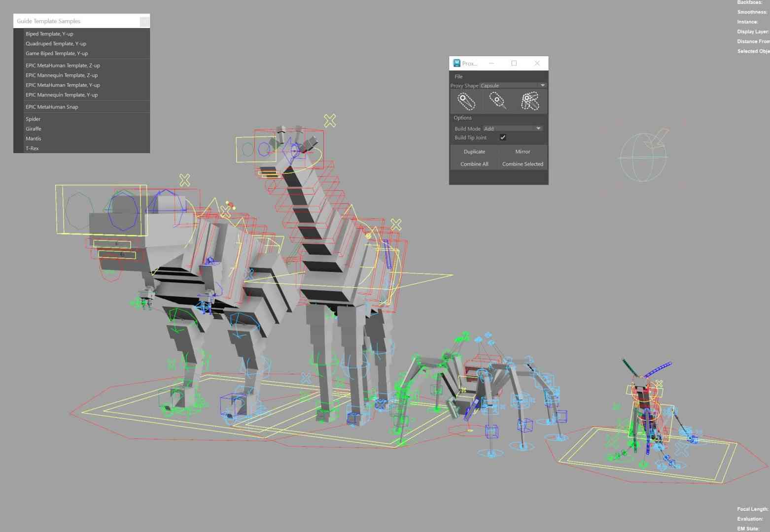Click the clear icon in the template search box
The width and height of the screenshot is (770, 532).
[144, 21]
